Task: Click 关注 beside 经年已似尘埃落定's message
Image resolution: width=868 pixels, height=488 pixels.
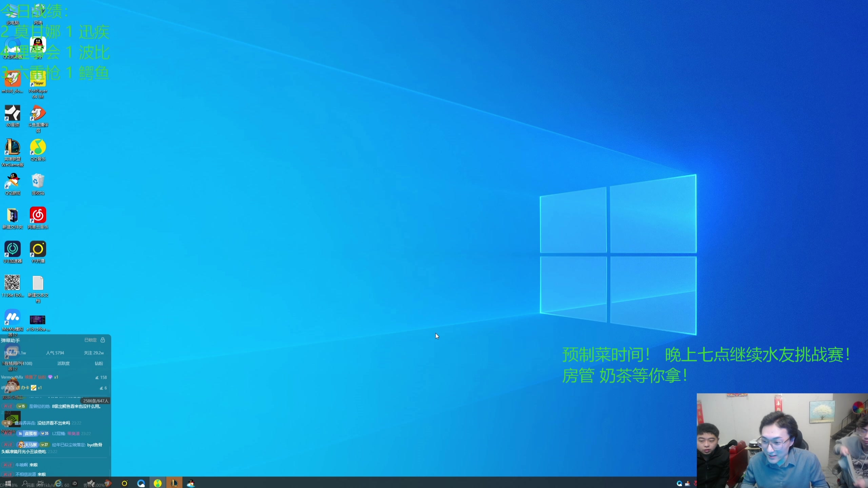Action: (7, 445)
